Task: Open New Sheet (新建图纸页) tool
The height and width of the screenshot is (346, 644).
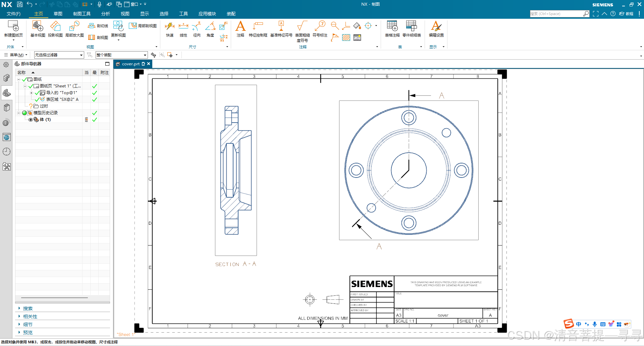Action: [13, 29]
